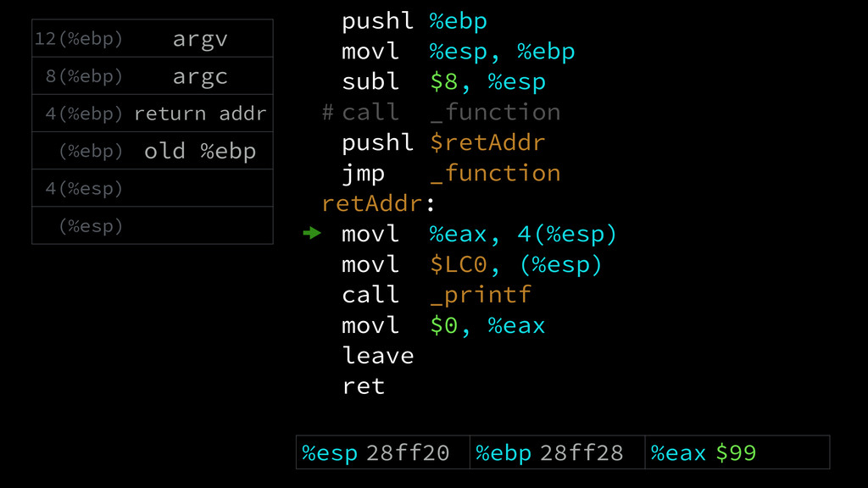This screenshot has height=488, width=868.
Task: Click the 4(%ebp) return addr row
Action: coord(153,113)
